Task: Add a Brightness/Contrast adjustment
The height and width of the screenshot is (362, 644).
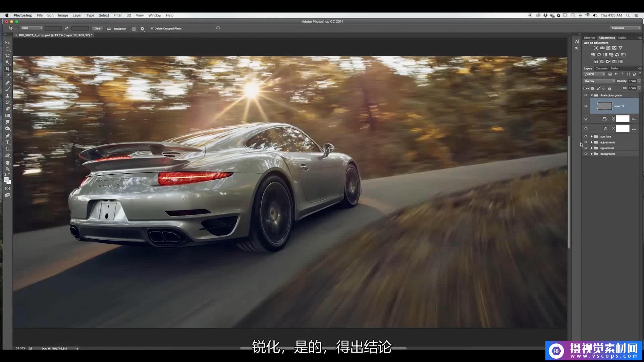Action: click(596, 48)
